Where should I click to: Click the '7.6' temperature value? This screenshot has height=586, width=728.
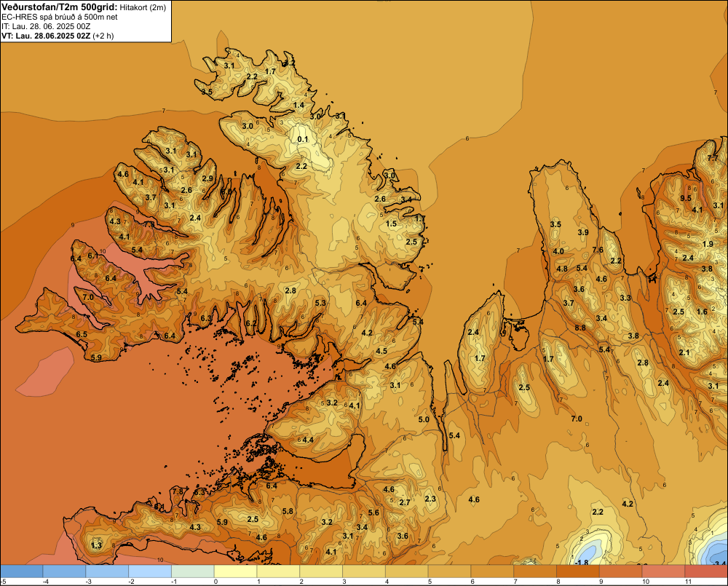(598, 250)
